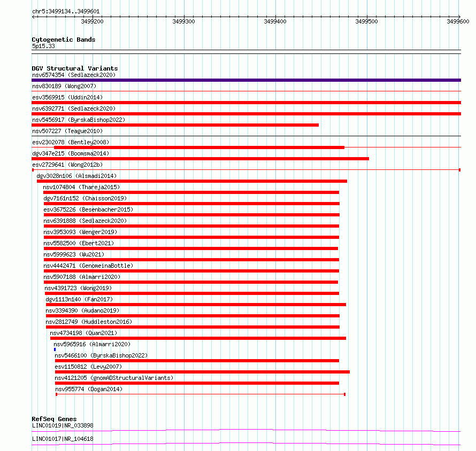Viewport: 476px width, 451px height.
Task: Click ruler position 3499400
Action: click(275, 21)
